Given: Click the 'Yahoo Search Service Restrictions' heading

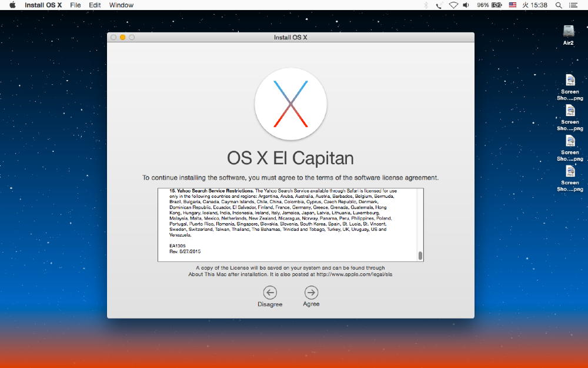Looking at the screenshot, I should [212, 191].
